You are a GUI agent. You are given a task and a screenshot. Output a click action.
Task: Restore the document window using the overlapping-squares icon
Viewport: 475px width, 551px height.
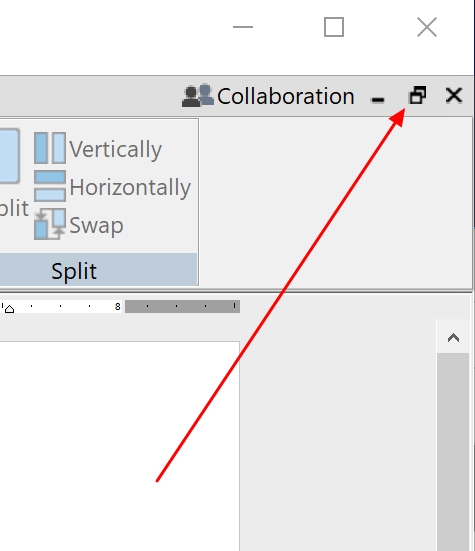418,95
